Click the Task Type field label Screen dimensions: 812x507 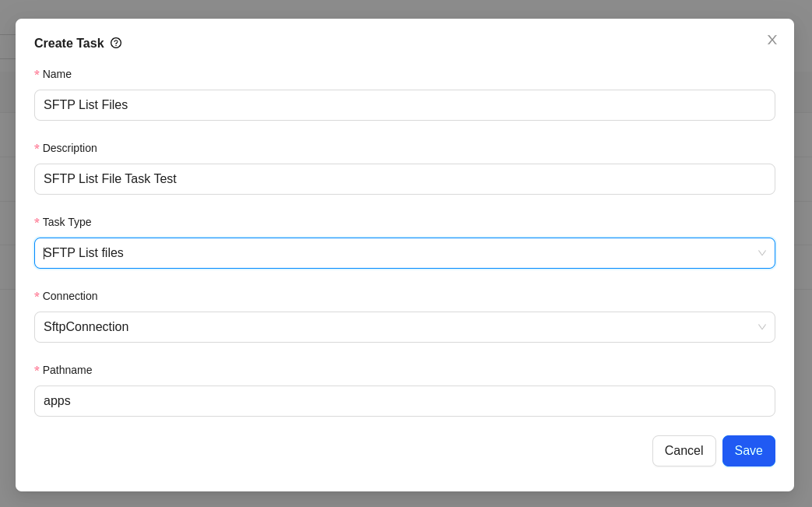[x=67, y=222]
